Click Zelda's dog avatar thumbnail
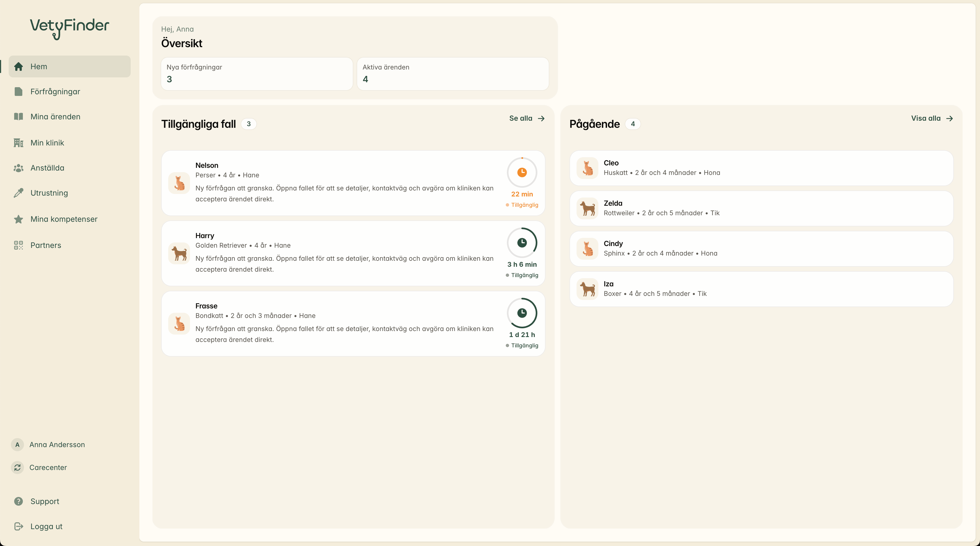This screenshot has height=546, width=980. click(x=587, y=209)
